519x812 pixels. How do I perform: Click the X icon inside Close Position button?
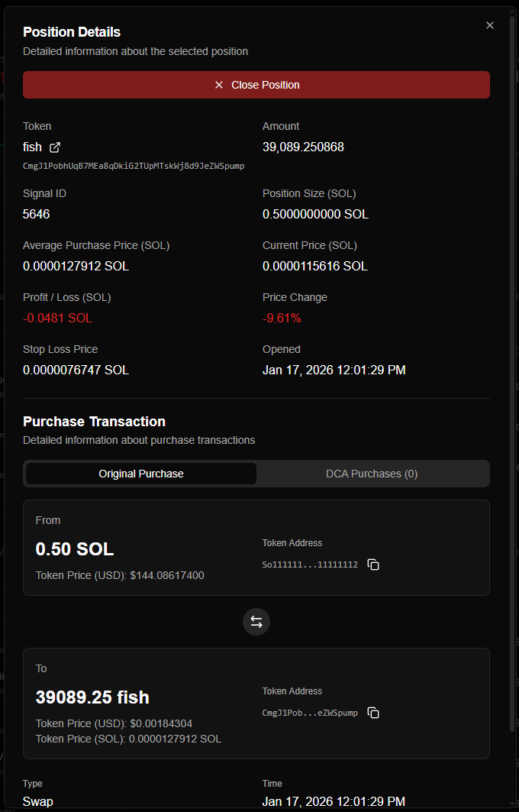coord(219,85)
